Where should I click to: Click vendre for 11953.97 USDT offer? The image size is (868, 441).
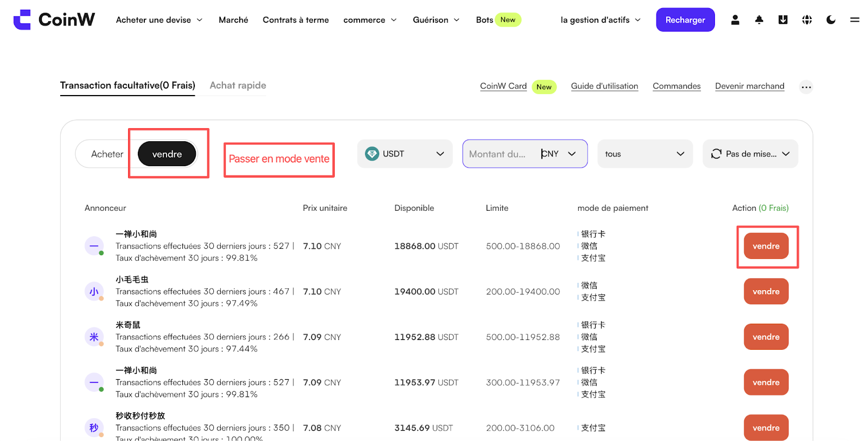click(766, 382)
